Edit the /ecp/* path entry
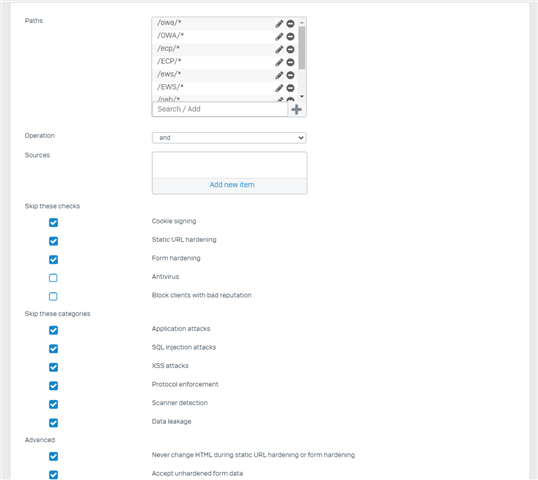 point(279,50)
